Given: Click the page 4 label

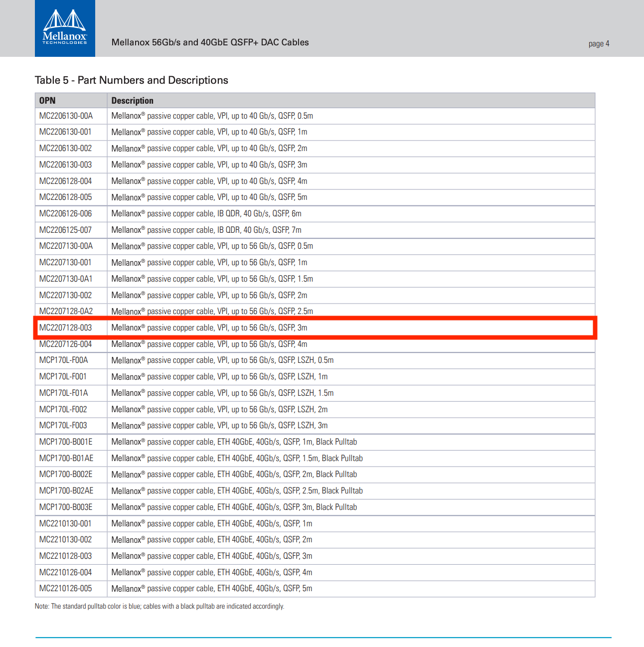Looking at the screenshot, I should click(x=599, y=44).
